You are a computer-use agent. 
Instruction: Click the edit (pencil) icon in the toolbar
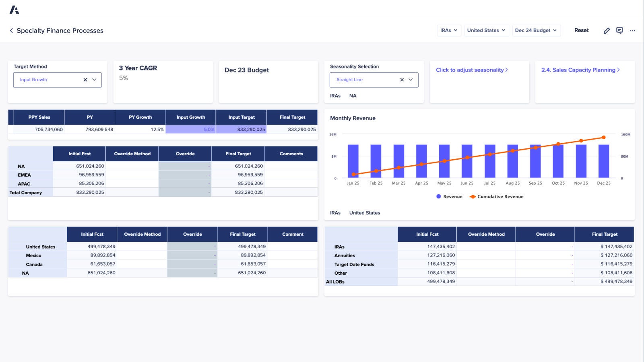(607, 30)
